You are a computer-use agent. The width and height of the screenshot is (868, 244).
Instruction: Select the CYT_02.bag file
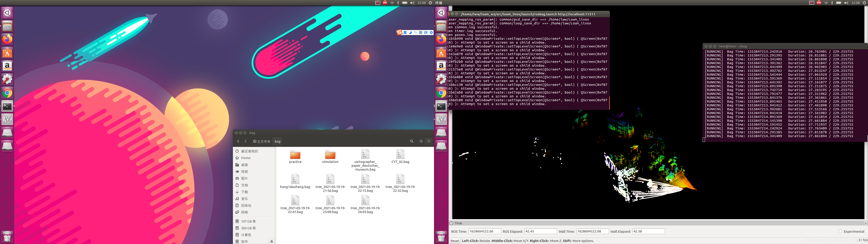[400, 154]
